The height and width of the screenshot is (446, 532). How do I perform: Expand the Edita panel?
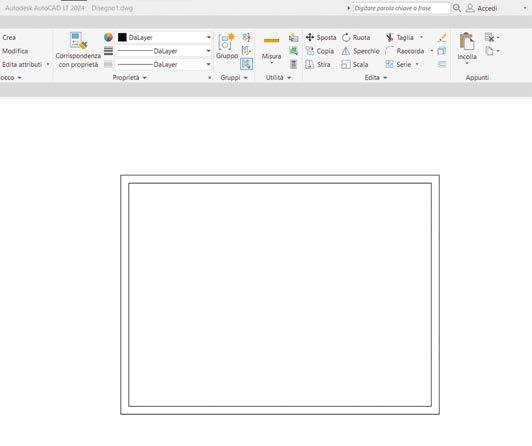tap(376, 78)
